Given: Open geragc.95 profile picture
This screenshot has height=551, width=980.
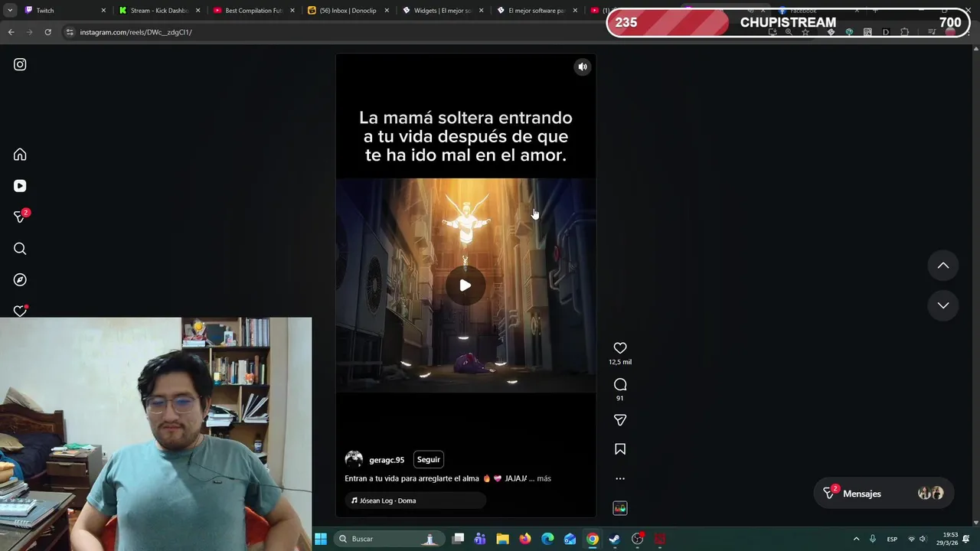Looking at the screenshot, I should pos(354,459).
